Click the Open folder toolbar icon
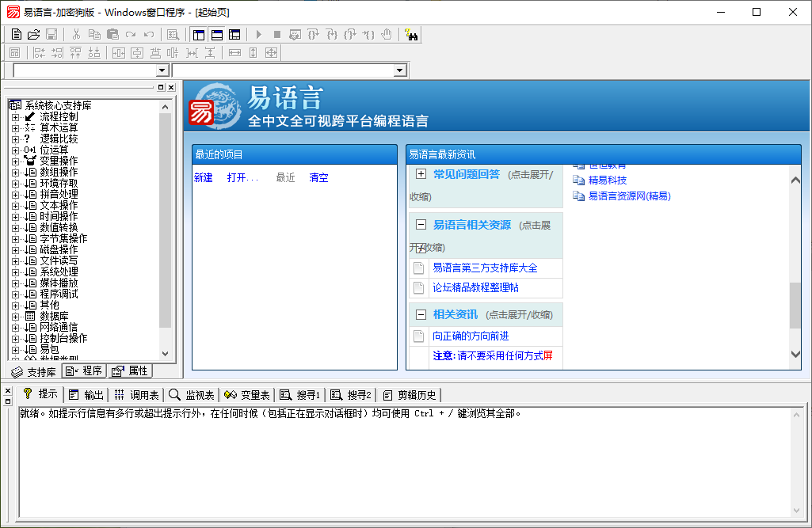The image size is (812, 528). [33, 35]
